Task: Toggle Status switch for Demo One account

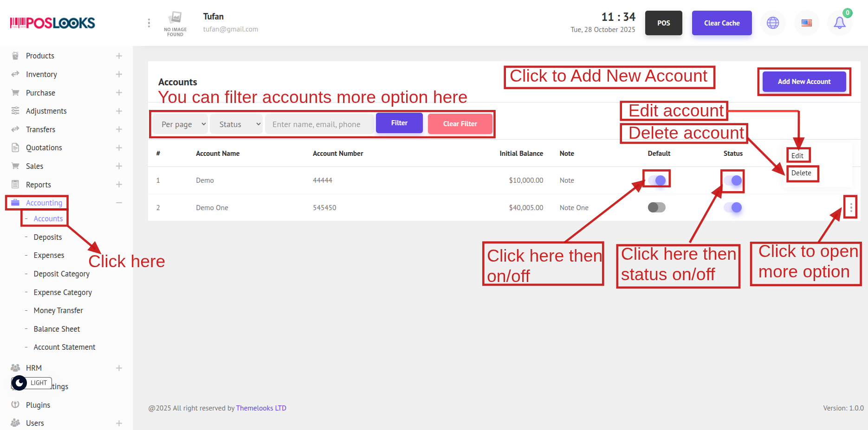Action: pos(733,207)
